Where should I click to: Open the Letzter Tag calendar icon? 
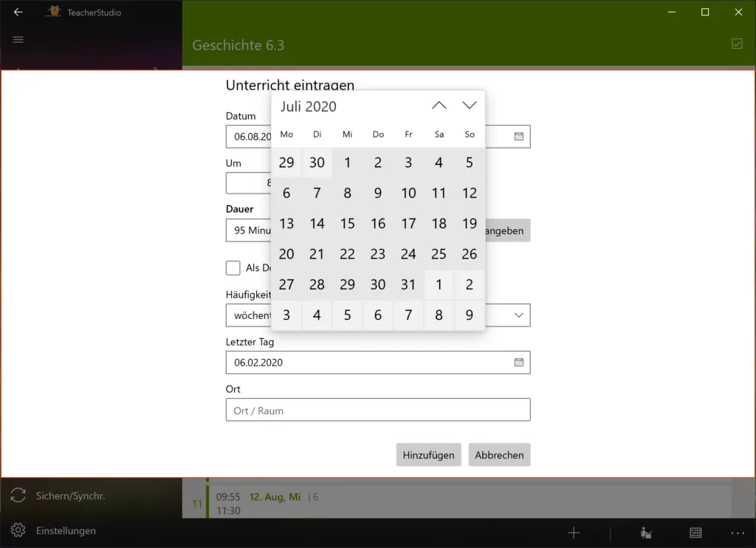click(x=519, y=363)
